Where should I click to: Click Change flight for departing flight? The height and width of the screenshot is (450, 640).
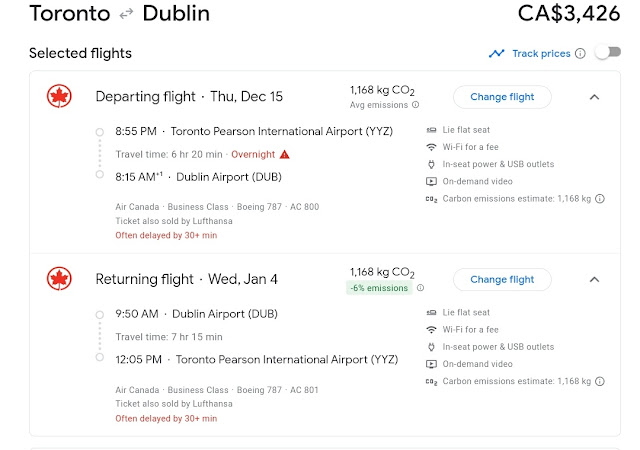point(501,97)
